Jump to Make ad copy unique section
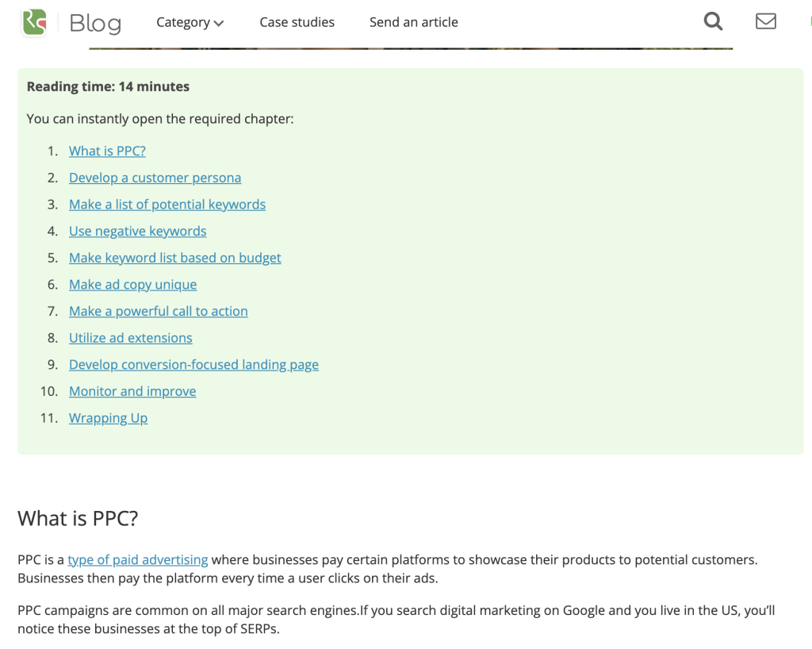 click(x=132, y=284)
